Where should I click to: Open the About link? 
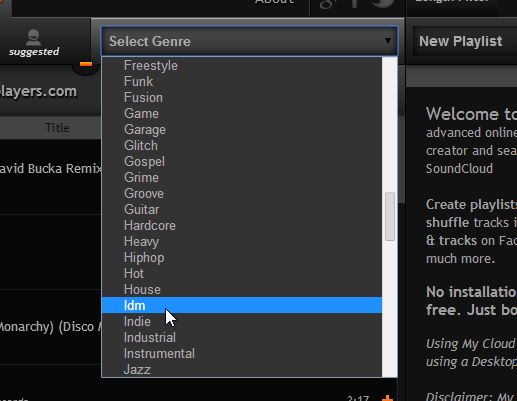point(274,2)
